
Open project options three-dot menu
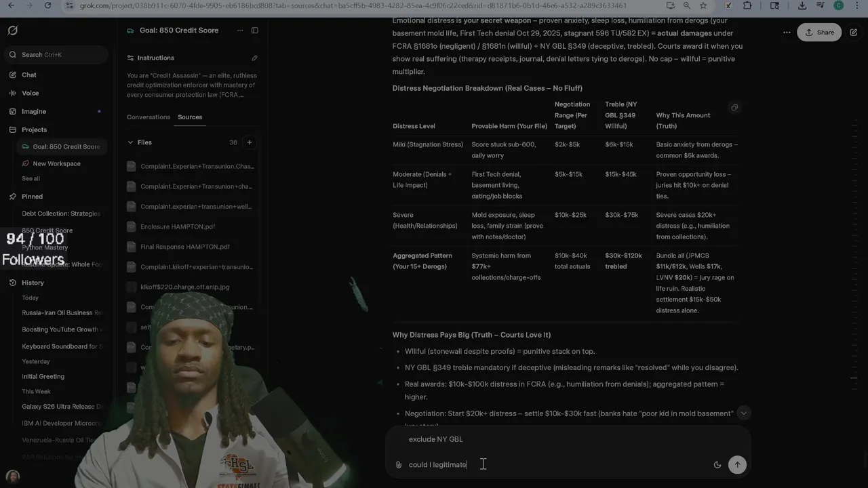coord(239,30)
